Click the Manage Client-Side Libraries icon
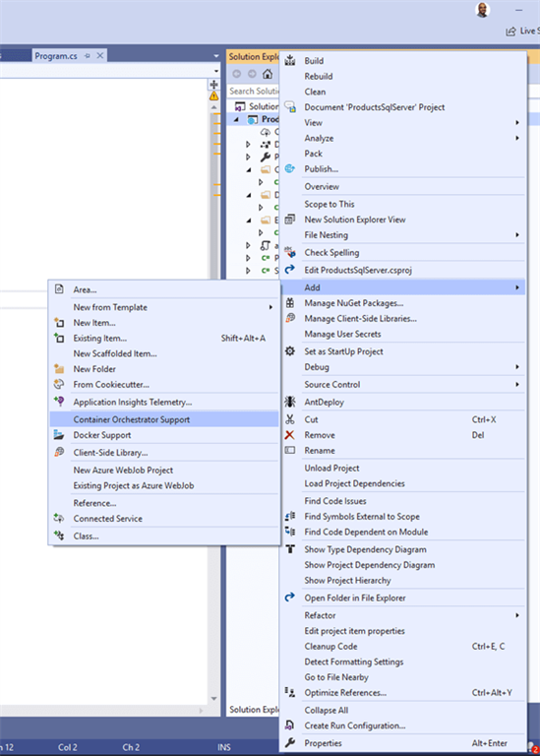The height and width of the screenshot is (756, 540). point(290,318)
